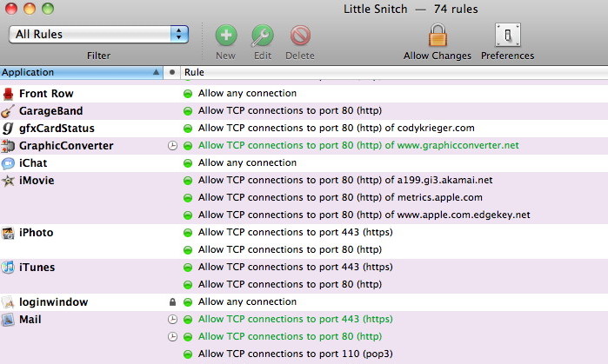
Task: Select Mail's port 80 (http) rule
Action: 290,336
